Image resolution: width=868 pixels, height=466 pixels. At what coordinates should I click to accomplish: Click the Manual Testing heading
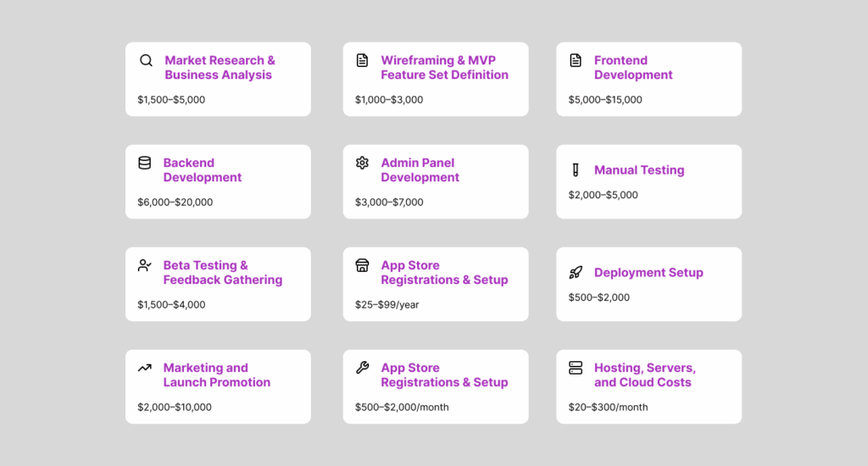638,170
